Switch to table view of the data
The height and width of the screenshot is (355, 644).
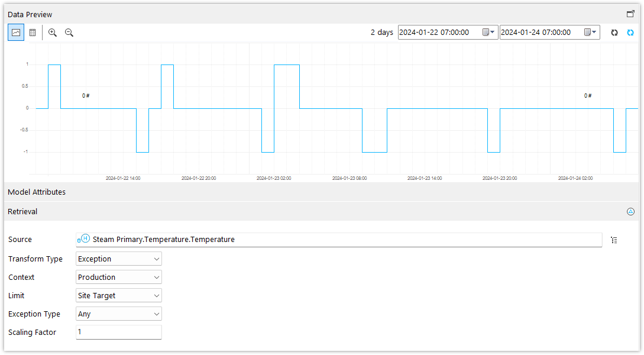coord(33,33)
